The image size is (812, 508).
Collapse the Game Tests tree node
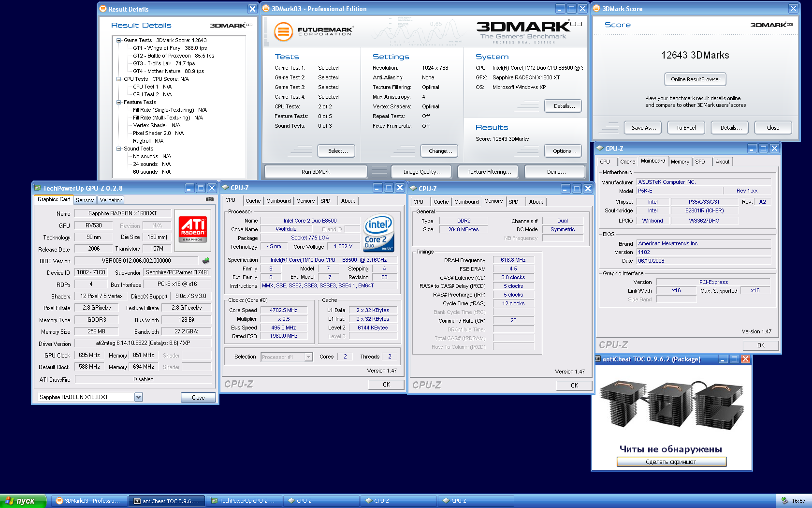pos(118,41)
